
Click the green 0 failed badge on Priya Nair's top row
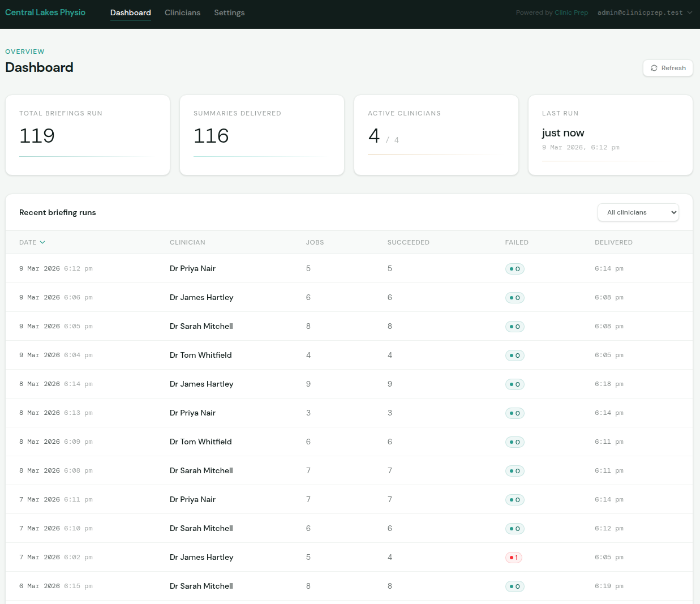514,268
